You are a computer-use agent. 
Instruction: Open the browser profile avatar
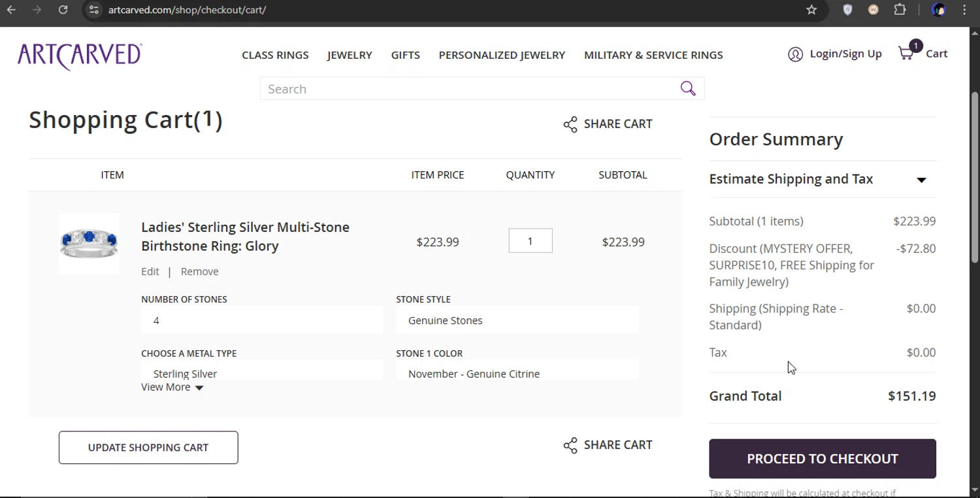click(x=939, y=10)
